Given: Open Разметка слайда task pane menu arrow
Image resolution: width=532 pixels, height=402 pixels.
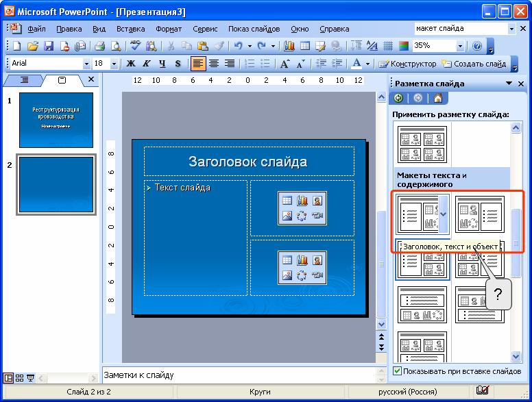Looking at the screenshot, I should pyautogui.click(x=509, y=84).
